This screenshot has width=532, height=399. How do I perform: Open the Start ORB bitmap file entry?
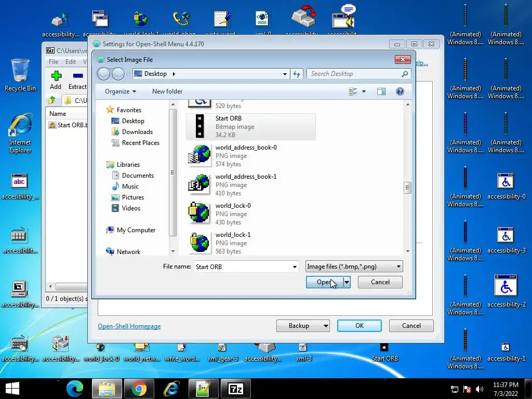click(251, 127)
